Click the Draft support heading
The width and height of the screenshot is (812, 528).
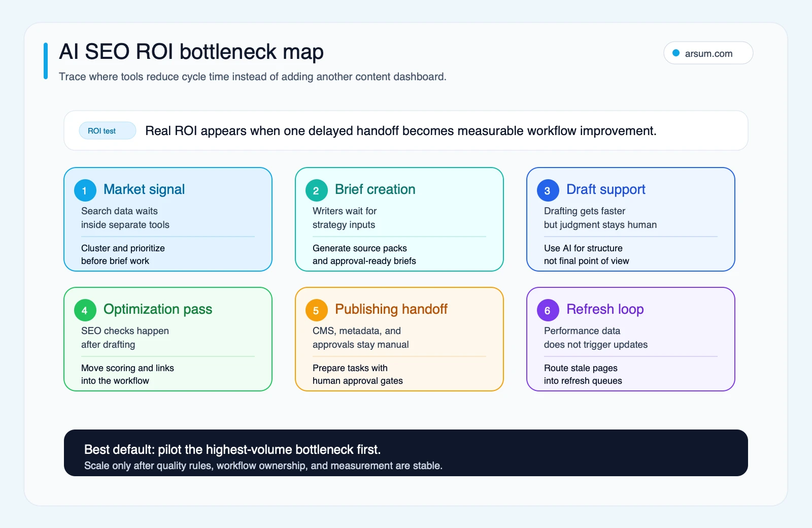click(x=606, y=189)
